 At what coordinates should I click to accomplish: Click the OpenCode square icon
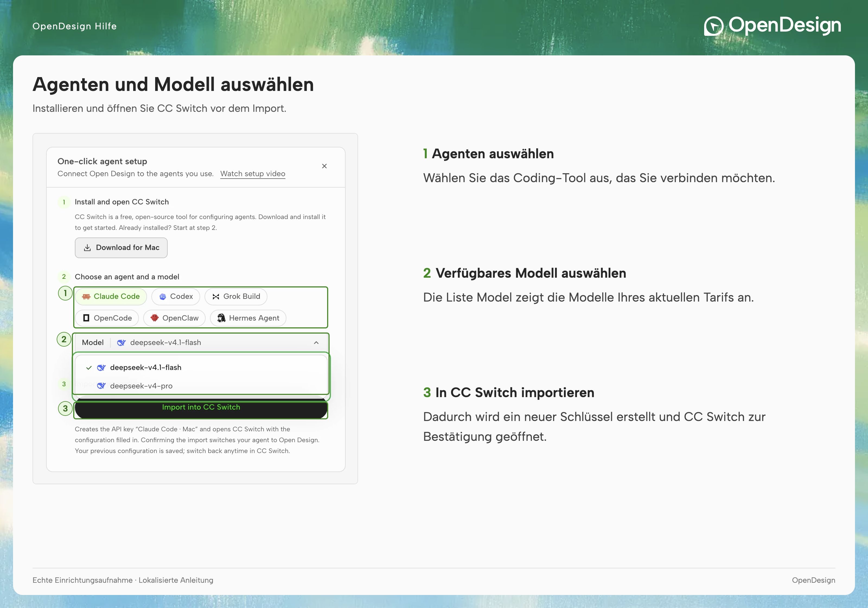click(x=86, y=318)
